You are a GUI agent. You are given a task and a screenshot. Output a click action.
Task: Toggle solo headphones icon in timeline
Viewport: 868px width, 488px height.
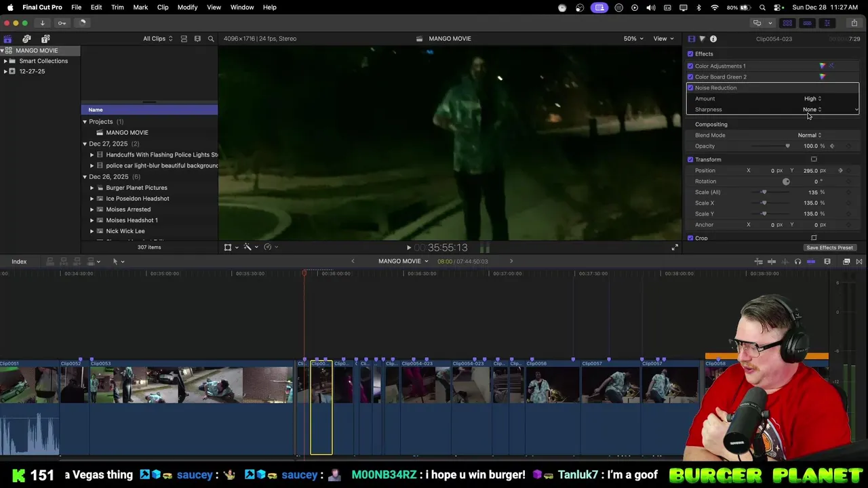[797, 262]
